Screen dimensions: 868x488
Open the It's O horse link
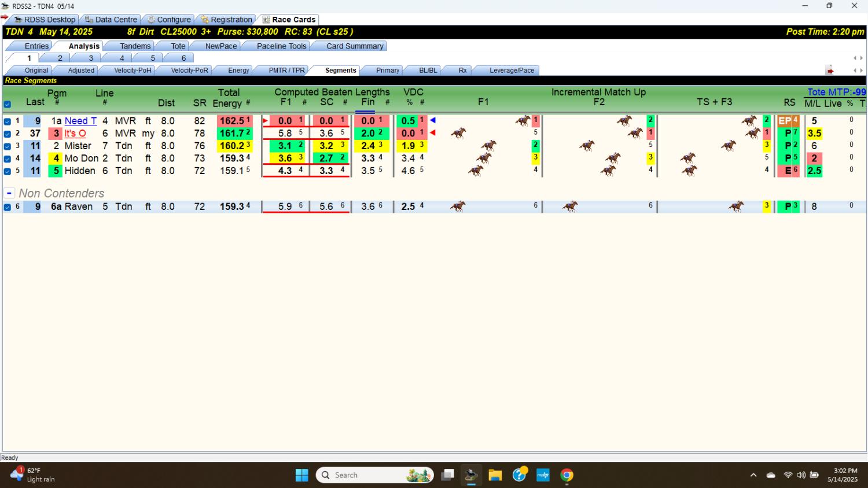point(75,134)
